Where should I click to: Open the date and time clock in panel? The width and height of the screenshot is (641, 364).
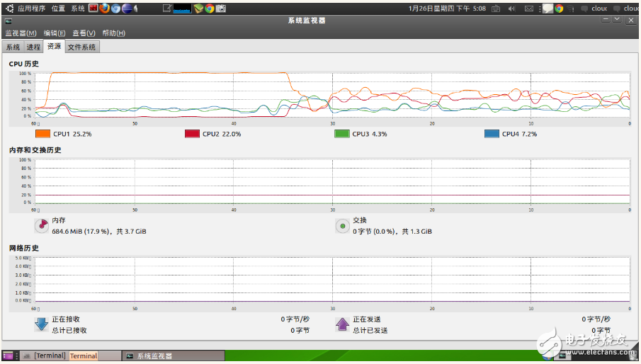448,8
